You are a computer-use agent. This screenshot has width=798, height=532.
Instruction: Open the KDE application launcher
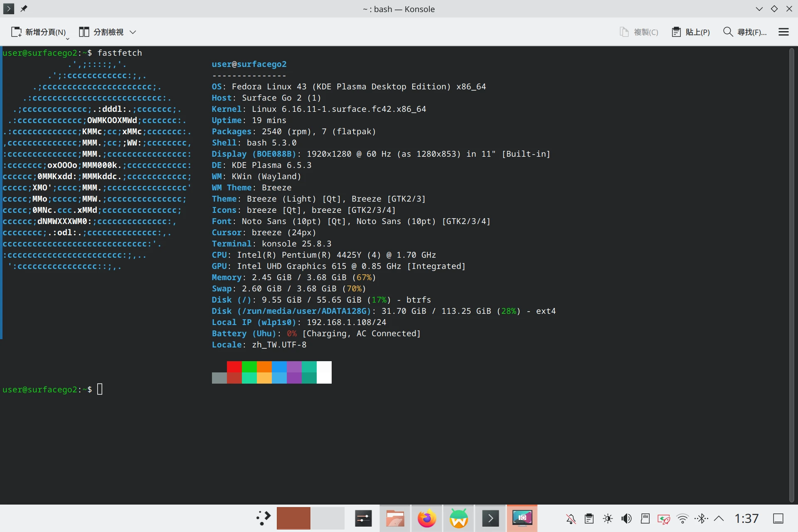[x=263, y=518]
